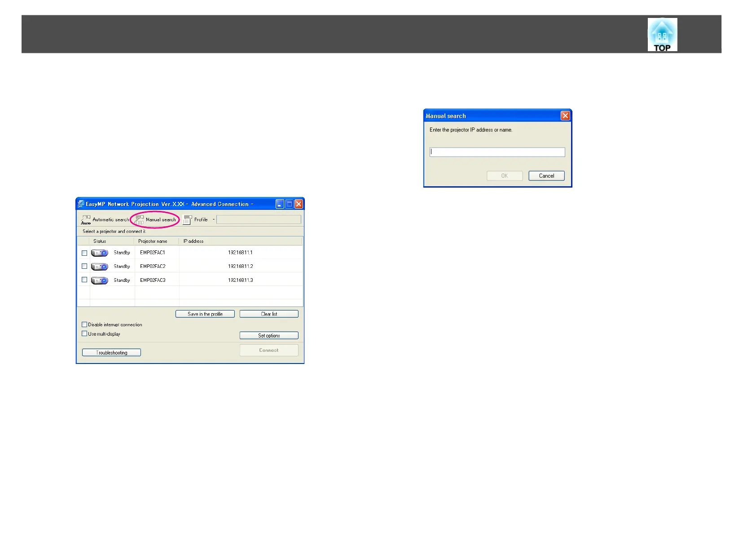The height and width of the screenshot is (534, 756).
Task: Open the Profile dropdown arrow
Action: tap(213, 220)
